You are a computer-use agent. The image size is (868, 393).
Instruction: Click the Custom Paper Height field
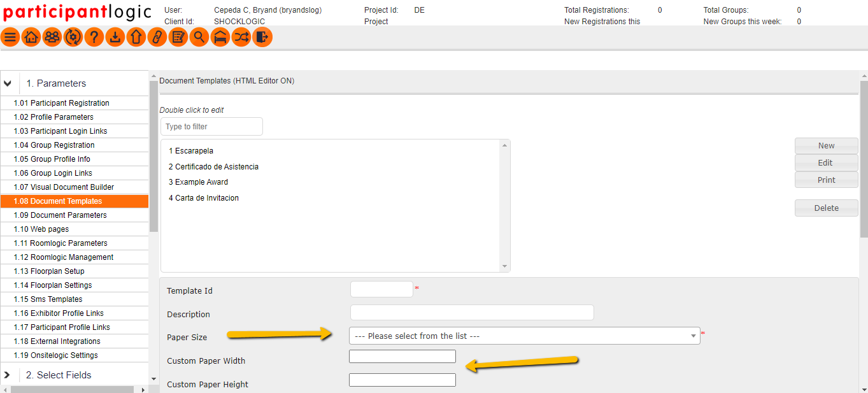point(402,380)
